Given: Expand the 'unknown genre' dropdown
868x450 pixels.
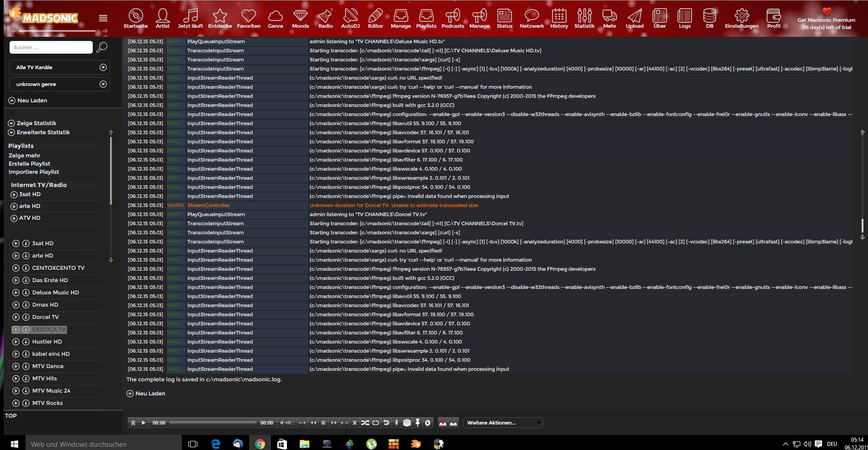Looking at the screenshot, I should click(60, 84).
